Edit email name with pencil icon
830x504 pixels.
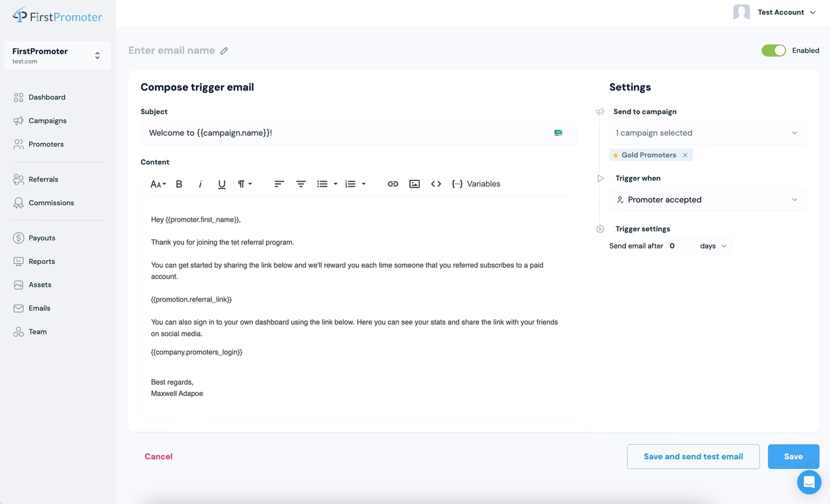click(x=224, y=51)
